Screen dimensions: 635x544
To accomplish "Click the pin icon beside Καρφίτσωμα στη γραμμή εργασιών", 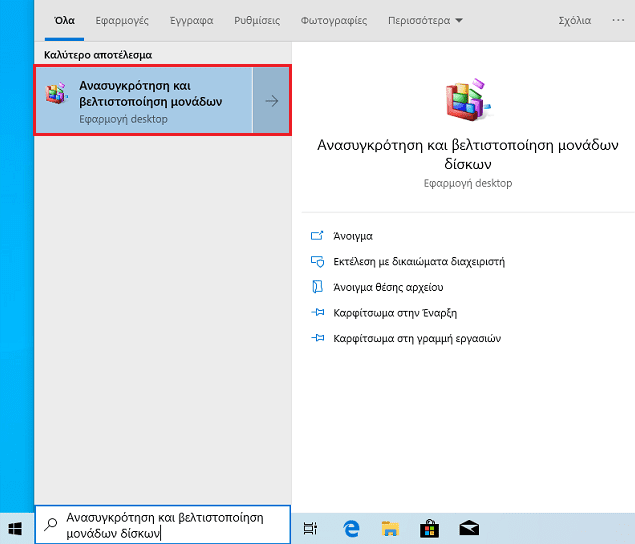I will click(318, 338).
